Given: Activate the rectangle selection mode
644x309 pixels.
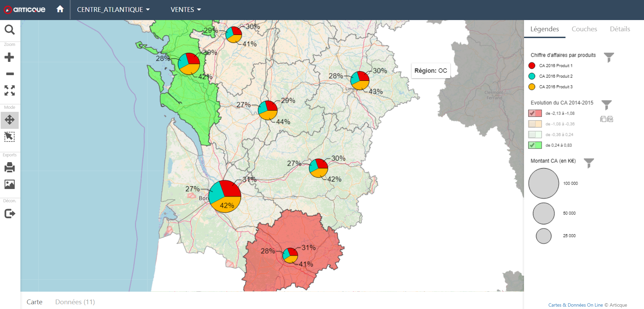Looking at the screenshot, I should (x=10, y=137).
